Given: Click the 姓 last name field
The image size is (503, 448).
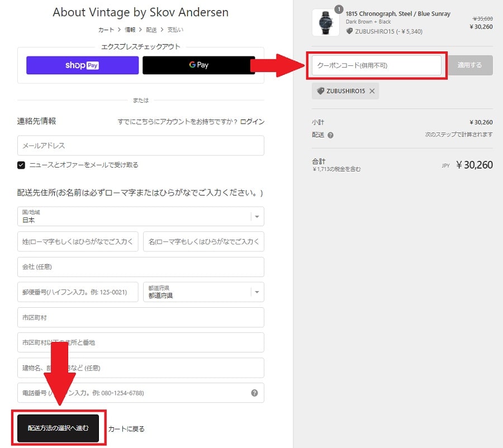Looking at the screenshot, I should pyautogui.click(x=78, y=241).
